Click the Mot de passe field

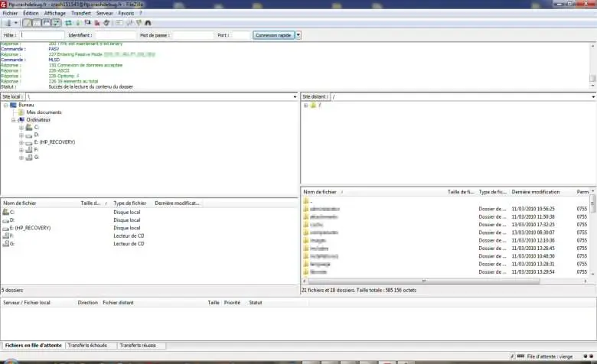(x=193, y=35)
